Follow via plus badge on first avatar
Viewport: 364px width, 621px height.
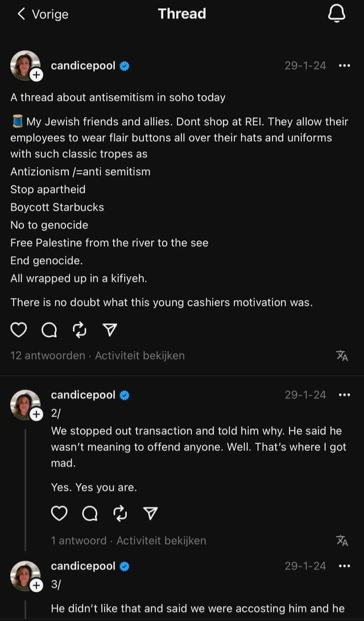pyautogui.click(x=36, y=75)
